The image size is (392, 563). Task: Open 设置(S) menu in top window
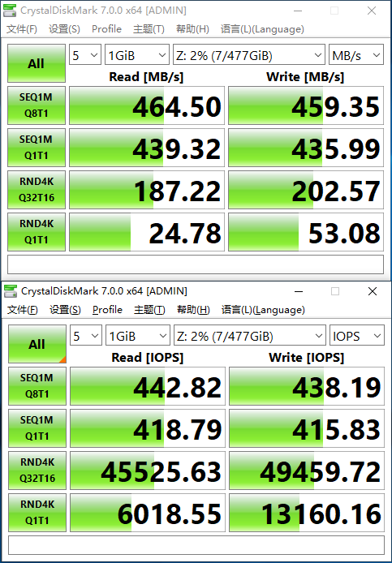pos(64,29)
